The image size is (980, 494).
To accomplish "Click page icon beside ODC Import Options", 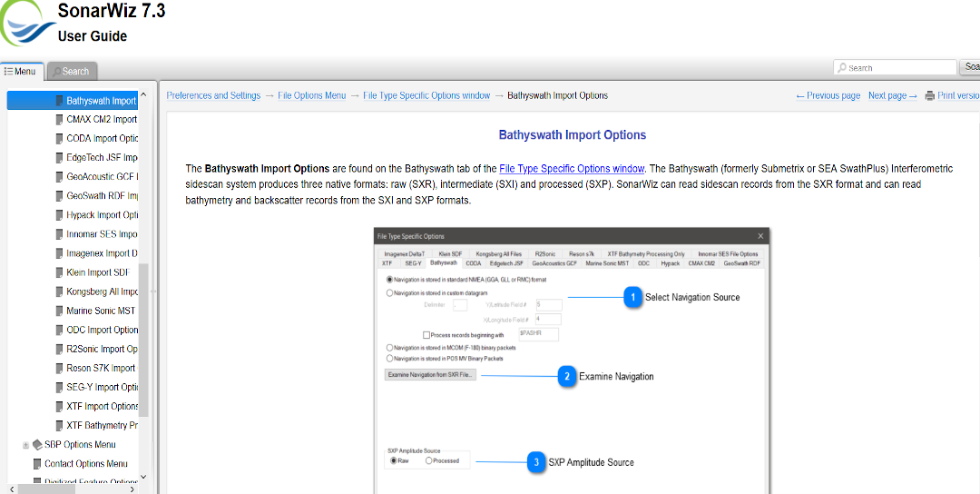I will tap(59, 330).
